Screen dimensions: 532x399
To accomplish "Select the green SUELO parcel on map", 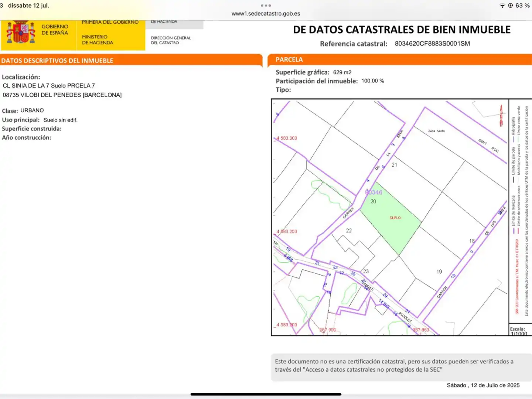I will pos(392,218).
